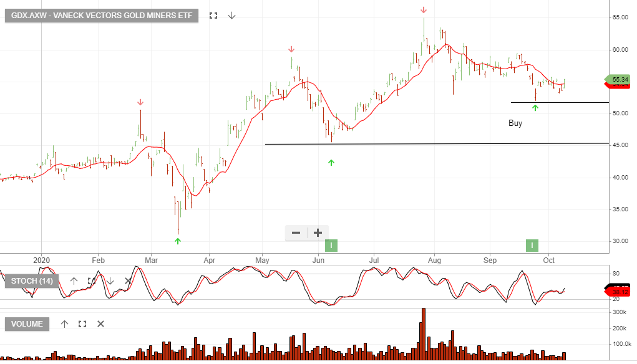Select the short horizontal line near 52.00

tap(560, 102)
